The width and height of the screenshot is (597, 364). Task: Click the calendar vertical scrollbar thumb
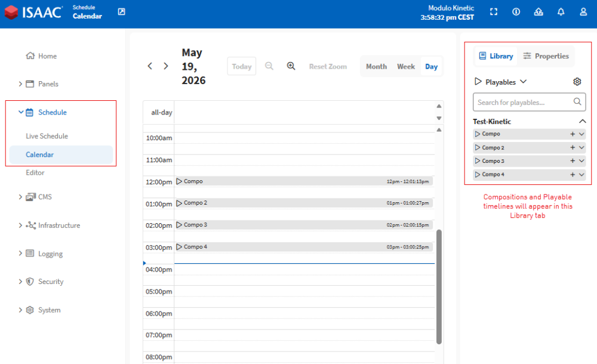click(439, 286)
